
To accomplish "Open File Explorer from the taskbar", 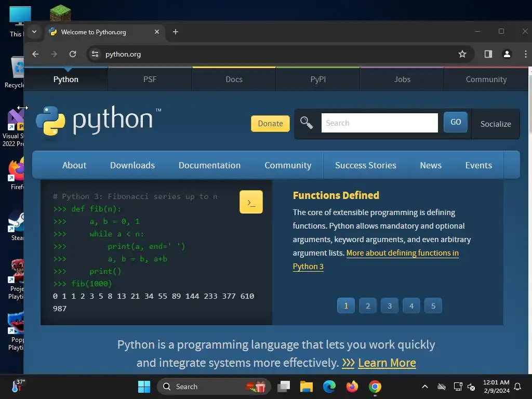I will pyautogui.click(x=307, y=387).
